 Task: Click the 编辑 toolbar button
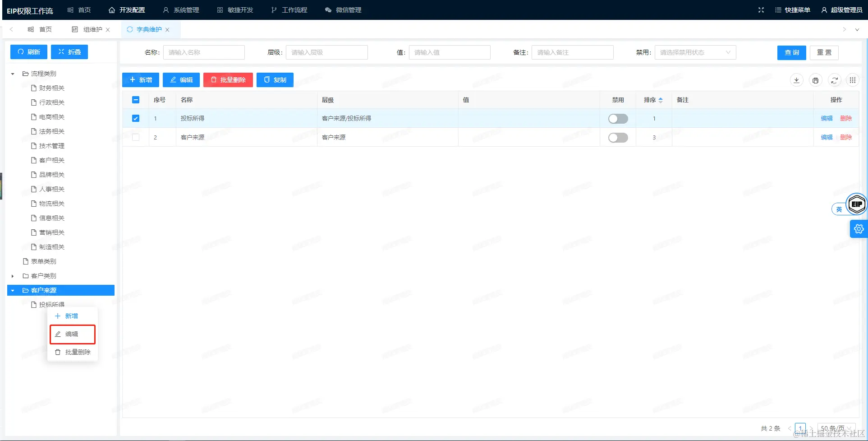tap(181, 80)
